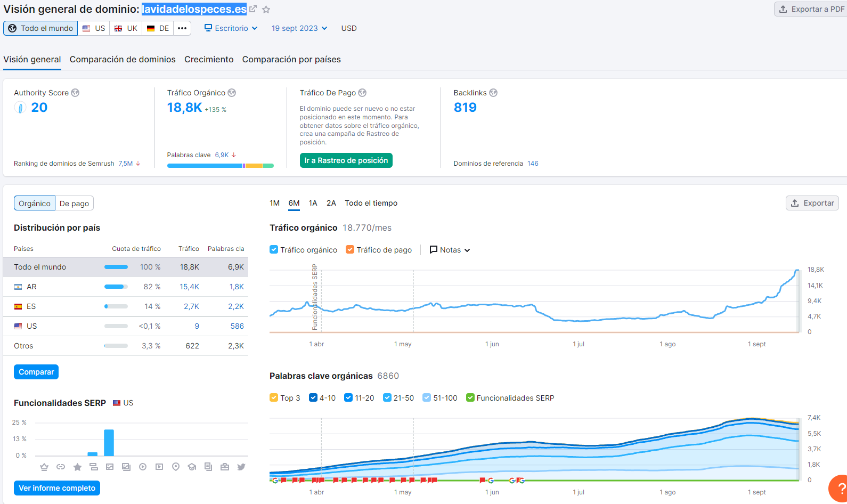Click the globe icon beside Tráfico De Pago
This screenshot has width=847, height=504.
(362, 93)
